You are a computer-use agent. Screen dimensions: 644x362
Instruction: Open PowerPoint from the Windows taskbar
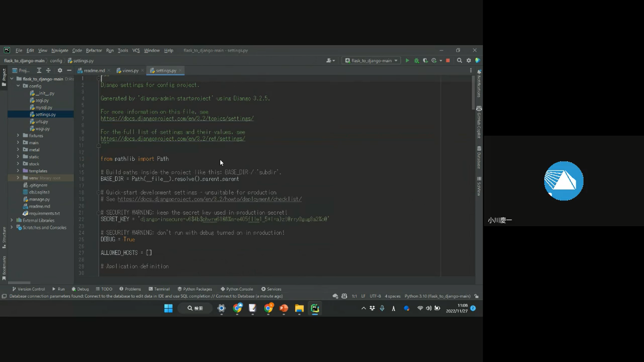pyautogui.click(x=284, y=308)
